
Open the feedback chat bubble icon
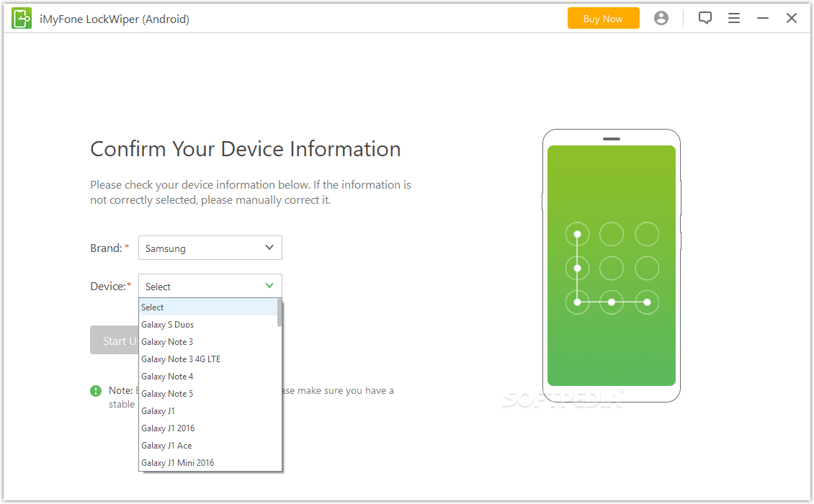705,19
